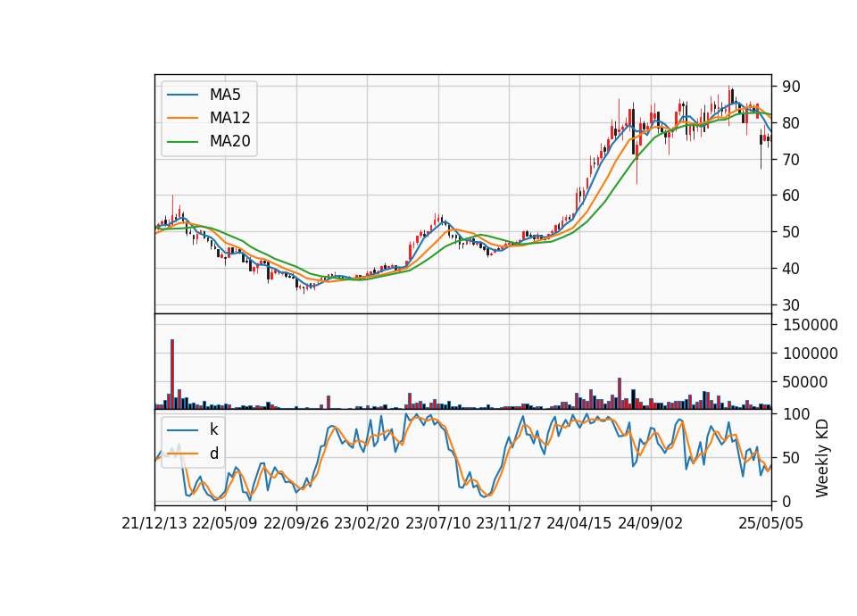Image resolution: width=857 pixels, height=616 pixels.
Task: Click the MA20 legend label
Action: point(229,141)
